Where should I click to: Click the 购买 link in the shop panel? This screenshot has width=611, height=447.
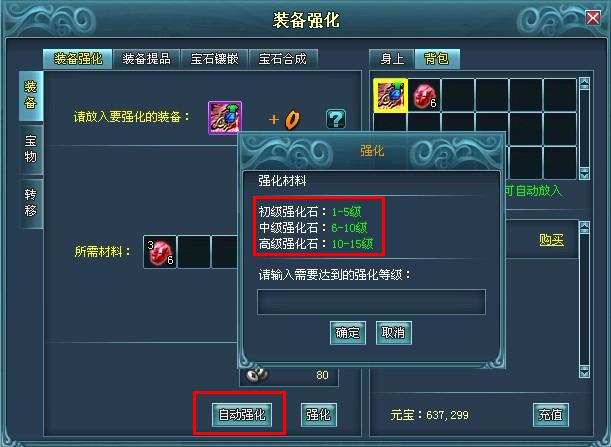(551, 240)
